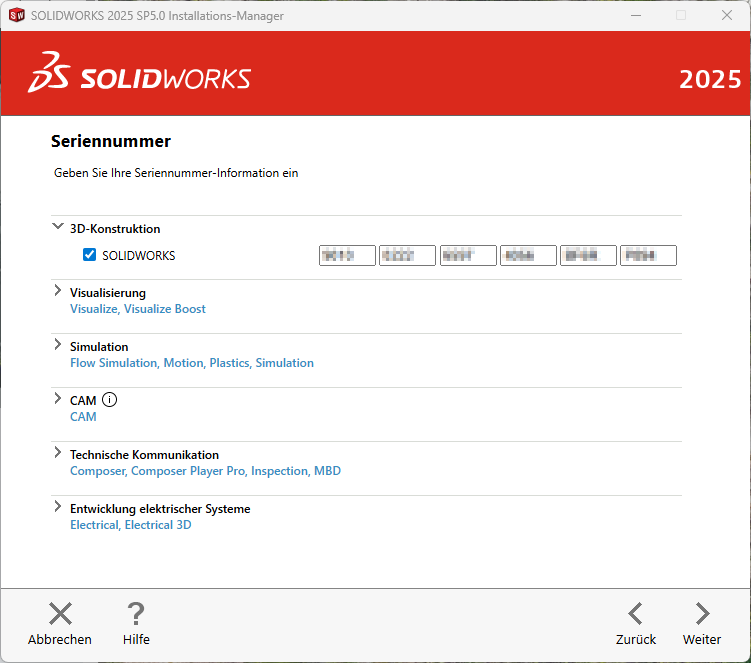
Task: Proceed with the Weiter arrow
Action: pos(702,614)
